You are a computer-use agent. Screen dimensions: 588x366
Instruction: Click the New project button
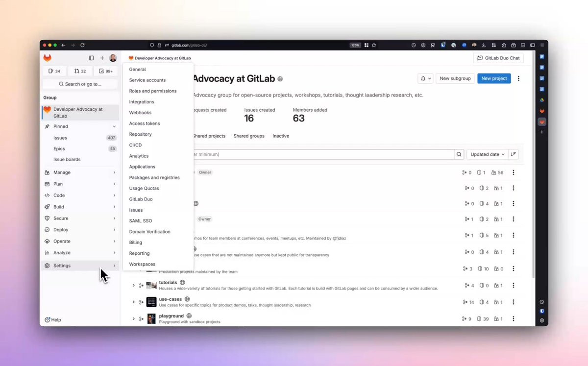click(x=494, y=78)
